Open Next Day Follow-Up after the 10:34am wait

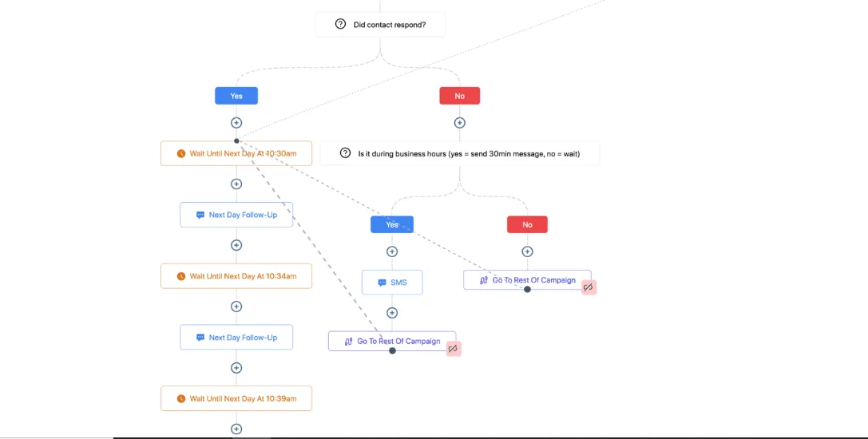[x=236, y=337]
